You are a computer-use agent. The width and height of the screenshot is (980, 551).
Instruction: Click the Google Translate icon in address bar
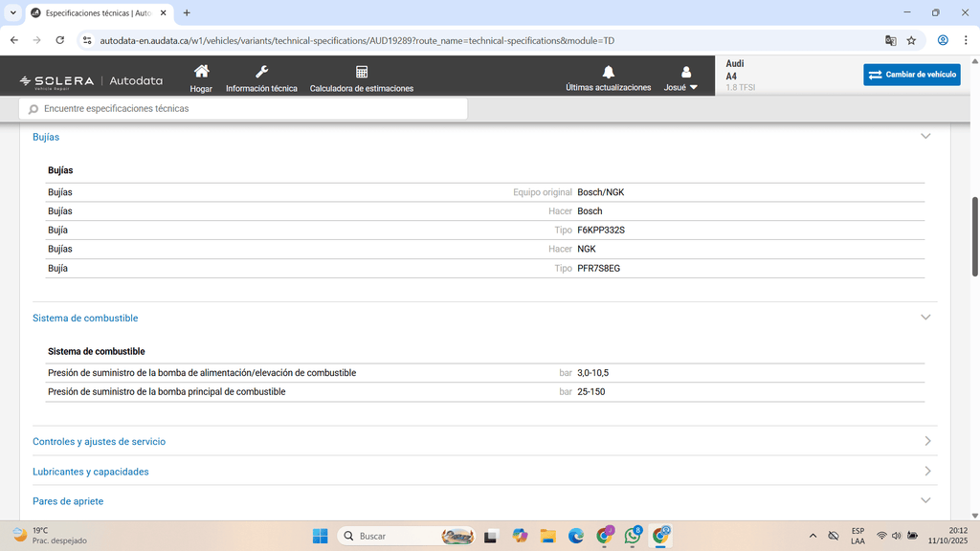(x=891, y=40)
